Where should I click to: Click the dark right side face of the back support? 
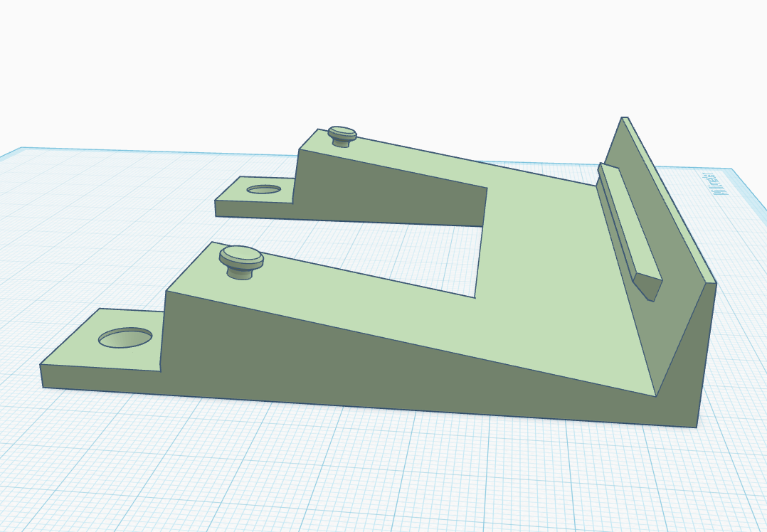689,362
